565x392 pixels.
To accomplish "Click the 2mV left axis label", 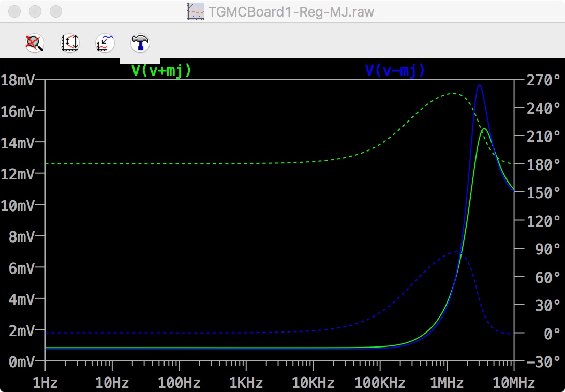I will (22, 331).
